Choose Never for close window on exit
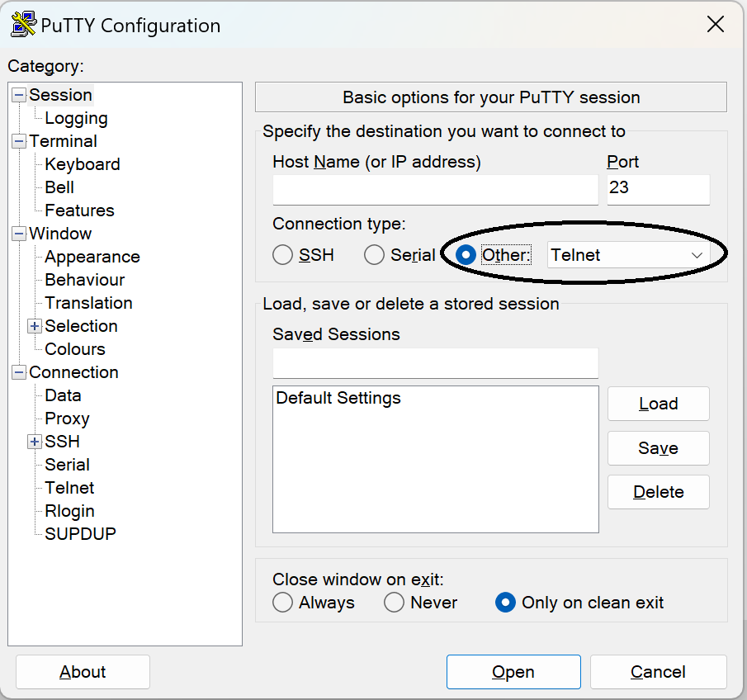This screenshot has width=747, height=700. (394, 603)
